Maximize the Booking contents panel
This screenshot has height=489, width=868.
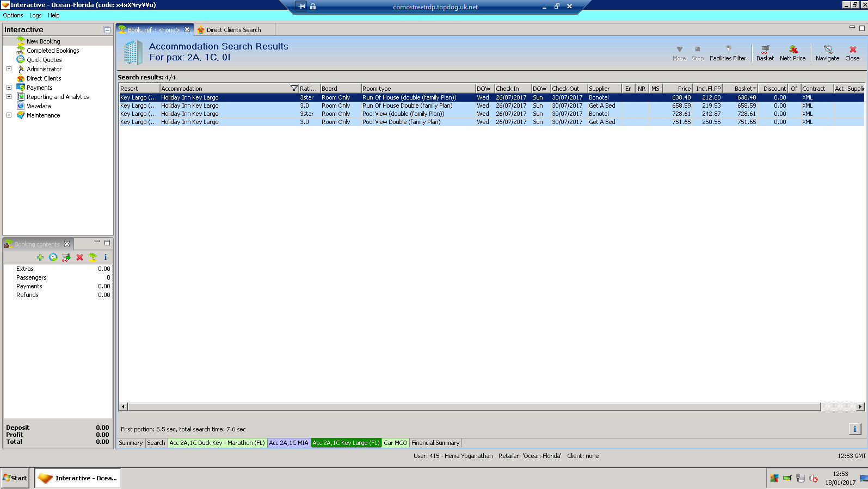[107, 243]
